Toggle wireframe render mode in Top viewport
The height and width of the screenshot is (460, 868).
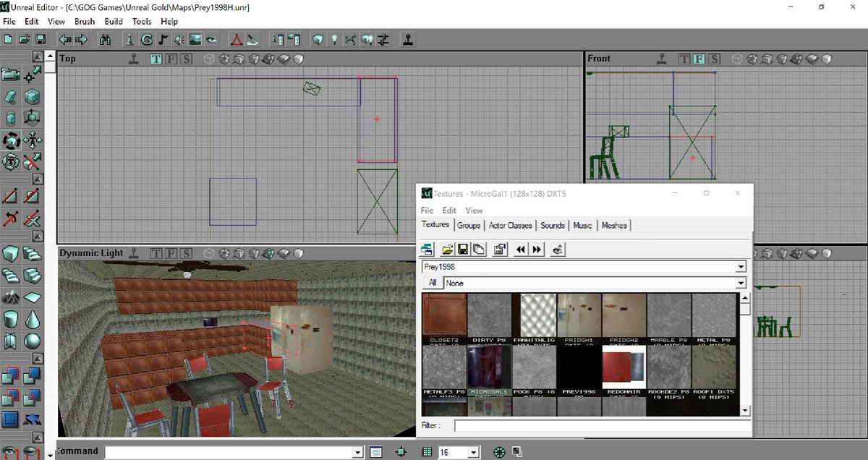click(209, 59)
